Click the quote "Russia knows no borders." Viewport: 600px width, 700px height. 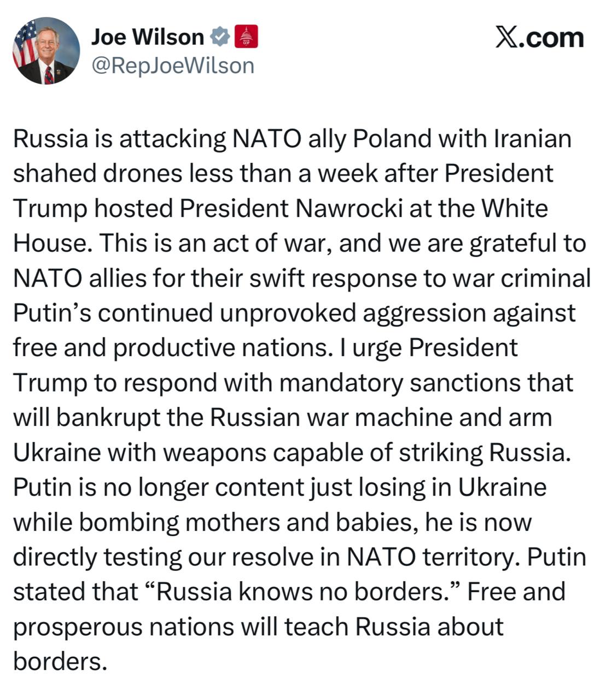[304, 592]
